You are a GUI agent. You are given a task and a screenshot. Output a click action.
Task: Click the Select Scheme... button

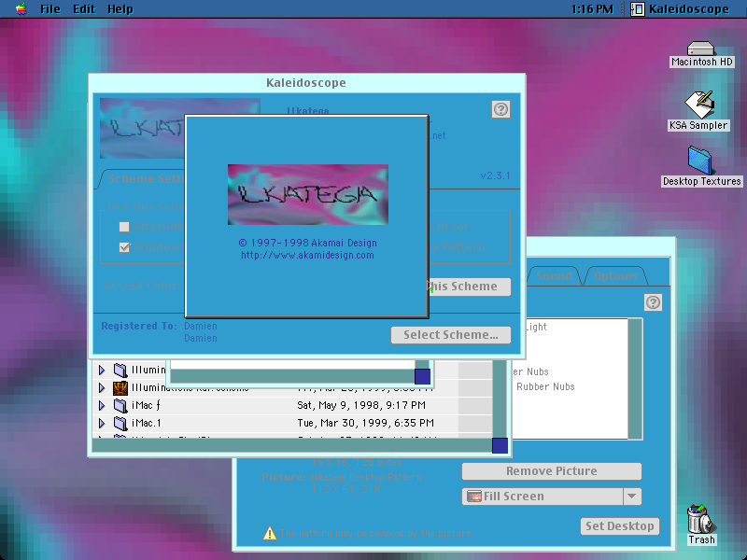point(451,335)
